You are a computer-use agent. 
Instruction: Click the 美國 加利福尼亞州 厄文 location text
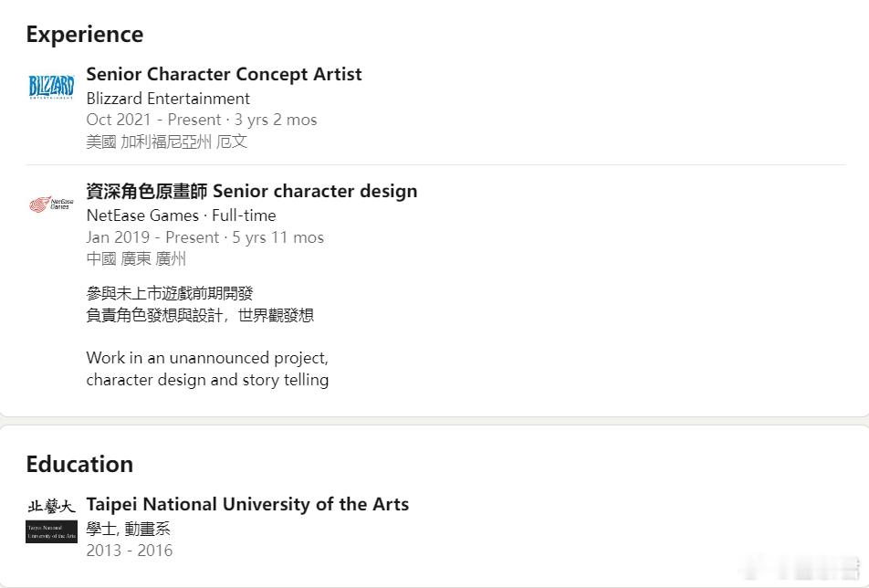pyautogui.click(x=167, y=142)
